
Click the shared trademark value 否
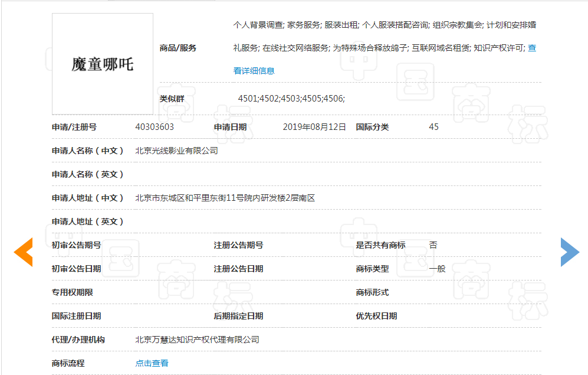(433, 245)
